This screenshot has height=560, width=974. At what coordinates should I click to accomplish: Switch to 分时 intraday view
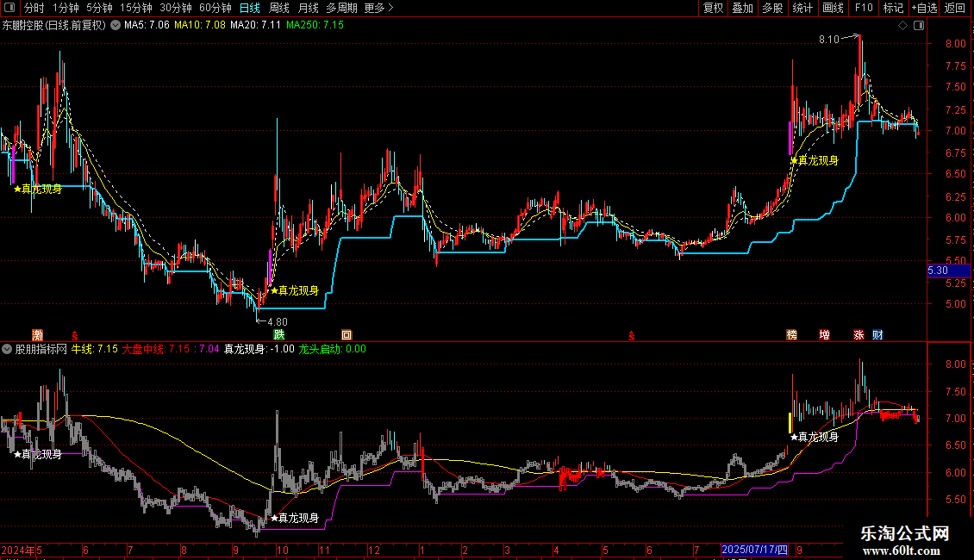click(34, 8)
